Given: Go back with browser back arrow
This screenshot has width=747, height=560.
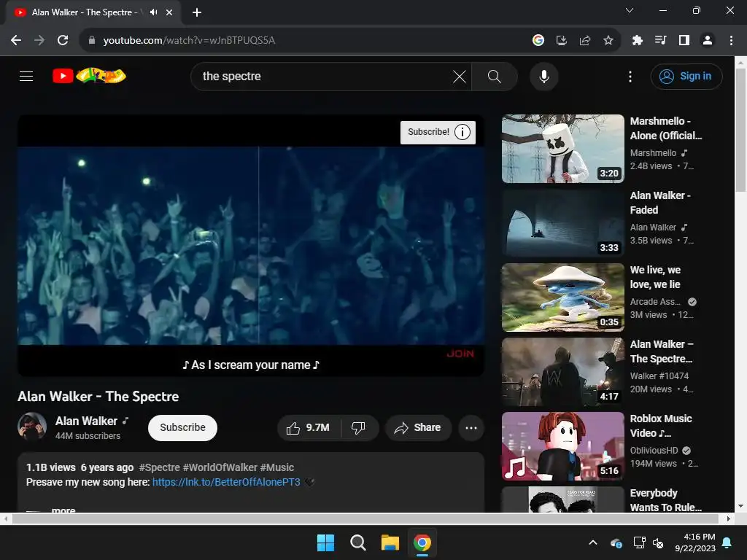Looking at the screenshot, I should (x=16, y=41).
